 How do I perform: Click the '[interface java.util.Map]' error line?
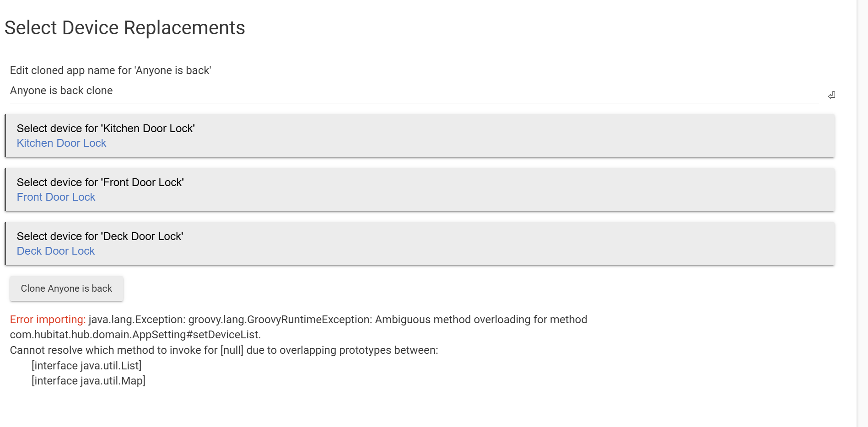click(x=88, y=381)
